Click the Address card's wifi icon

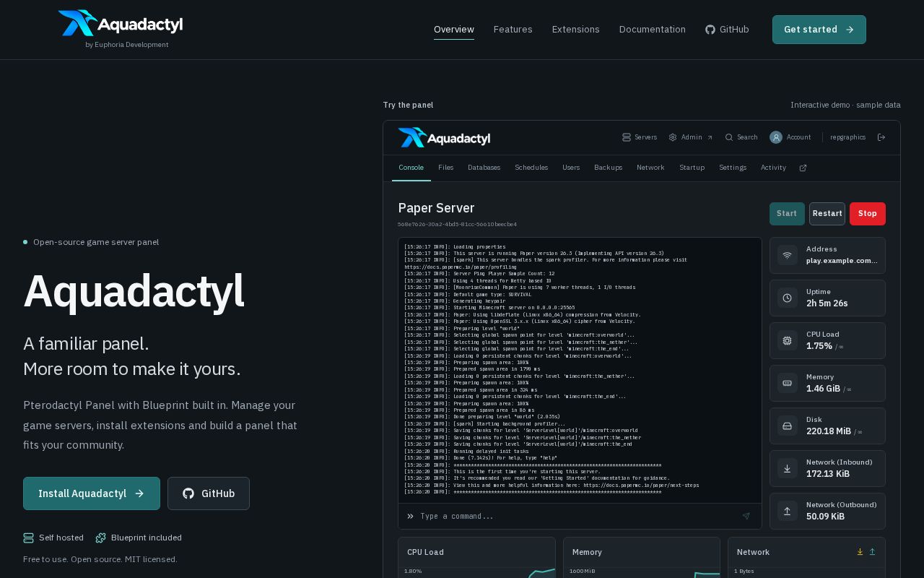point(788,255)
